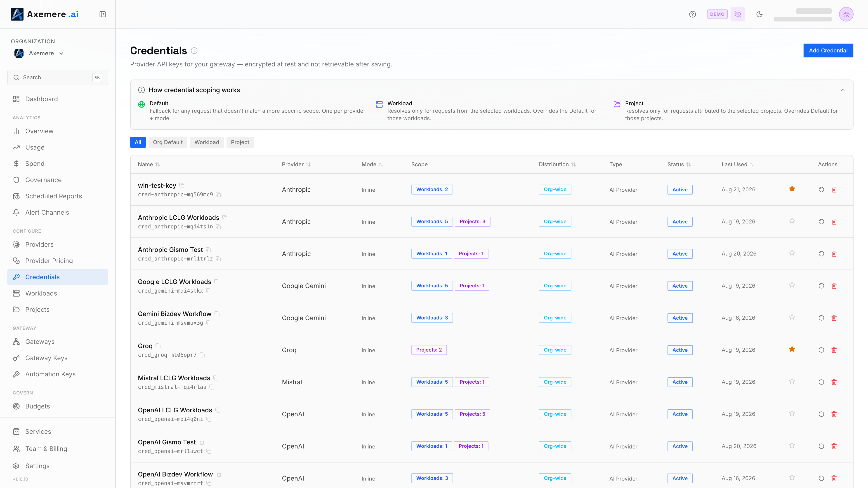Copy ID cred_gemini-msvmux3g

[209, 323]
